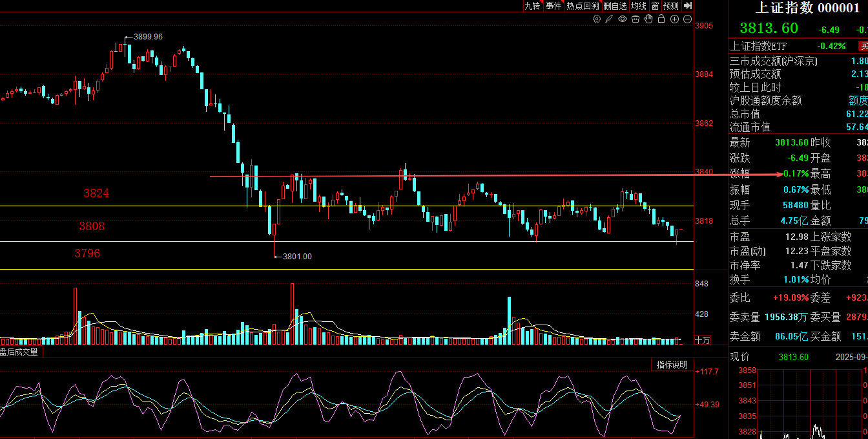Open the 上证指数ETF link

pyautogui.click(x=759, y=46)
